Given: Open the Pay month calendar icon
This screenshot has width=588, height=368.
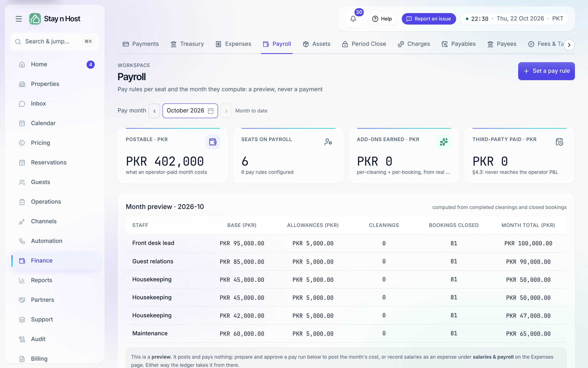Looking at the screenshot, I should [x=211, y=111].
